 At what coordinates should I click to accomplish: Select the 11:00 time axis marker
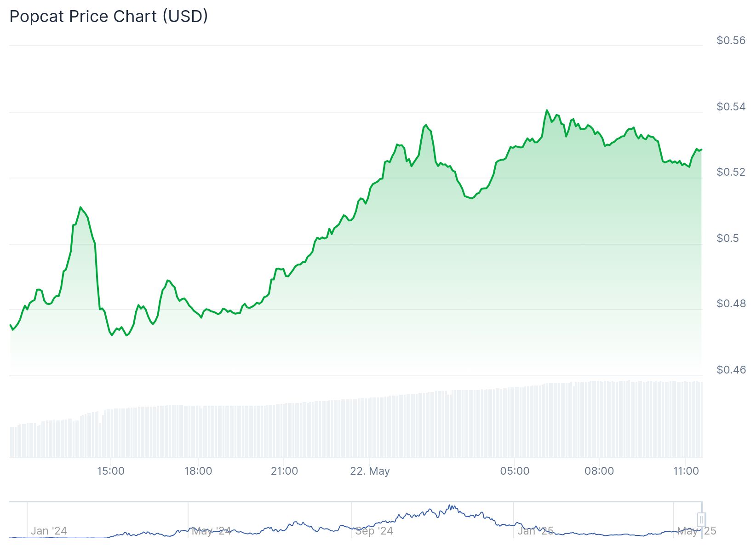click(x=686, y=471)
